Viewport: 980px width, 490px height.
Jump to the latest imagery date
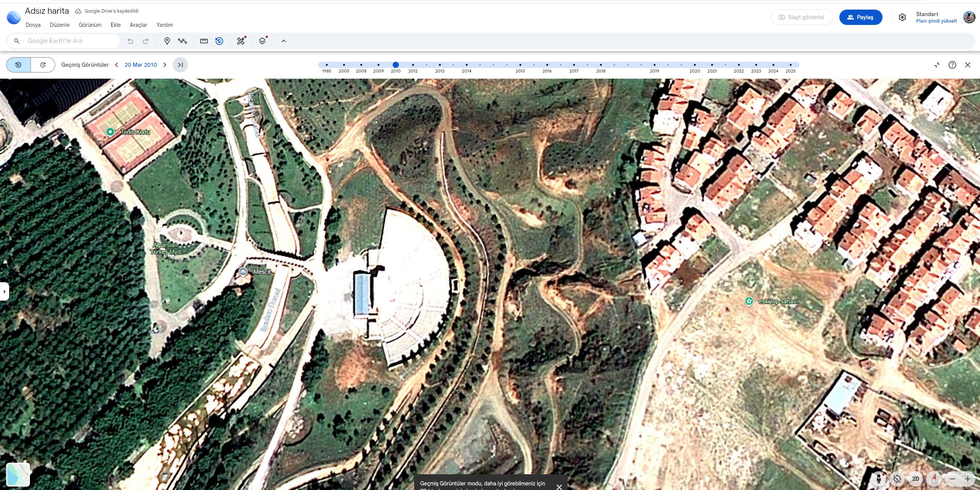click(180, 65)
